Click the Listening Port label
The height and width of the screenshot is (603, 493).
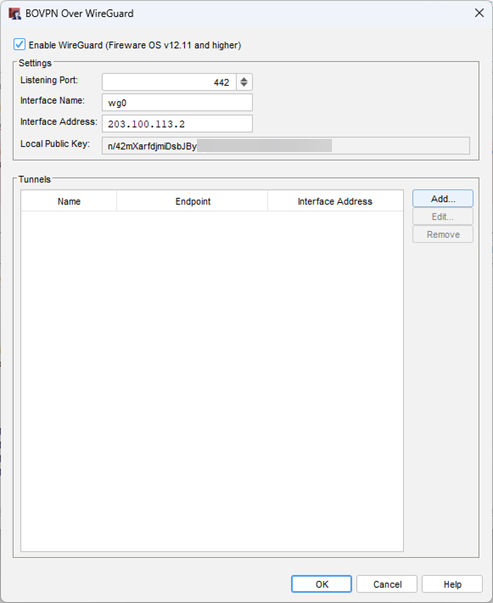[49, 80]
